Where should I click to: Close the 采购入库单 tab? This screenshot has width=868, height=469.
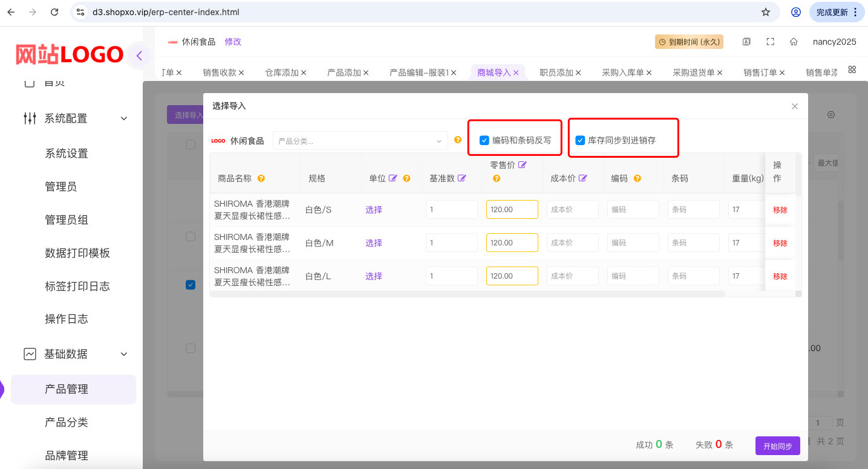click(x=649, y=73)
